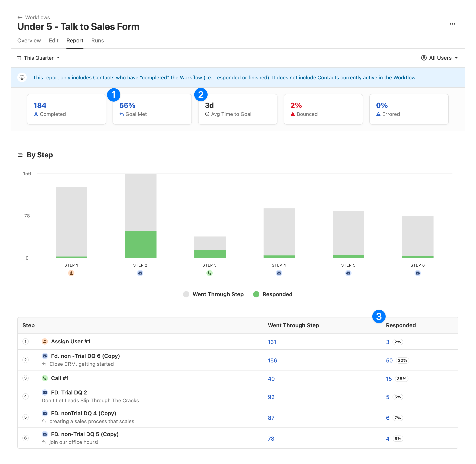Click the Went Through Step column header
This screenshot has width=476, height=464.
293,325
